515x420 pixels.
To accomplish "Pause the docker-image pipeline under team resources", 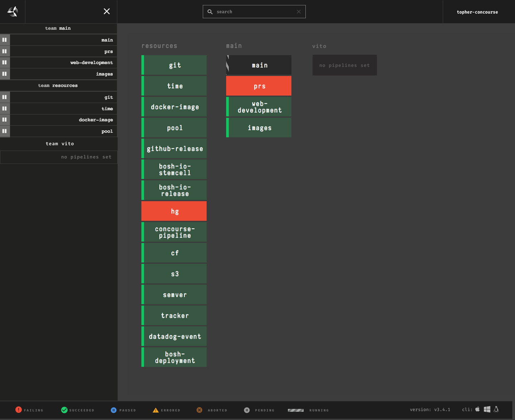I will [5, 119].
